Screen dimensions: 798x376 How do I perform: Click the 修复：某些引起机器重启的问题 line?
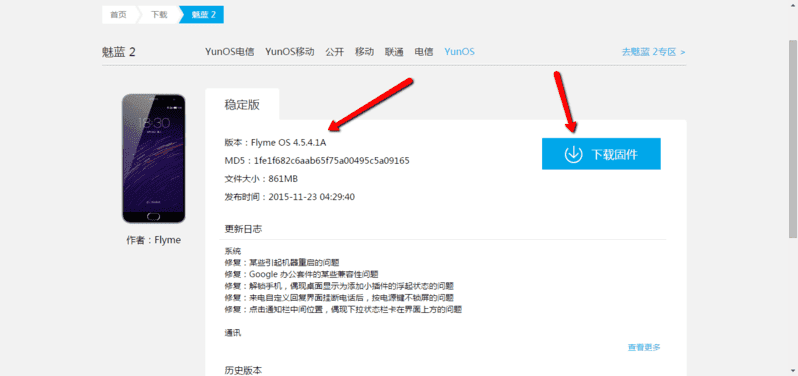281,263
